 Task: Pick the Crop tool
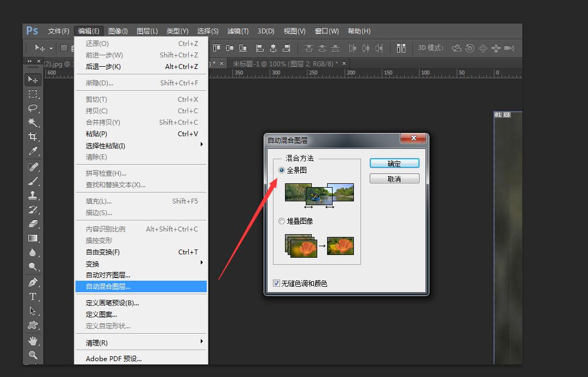pos(33,136)
